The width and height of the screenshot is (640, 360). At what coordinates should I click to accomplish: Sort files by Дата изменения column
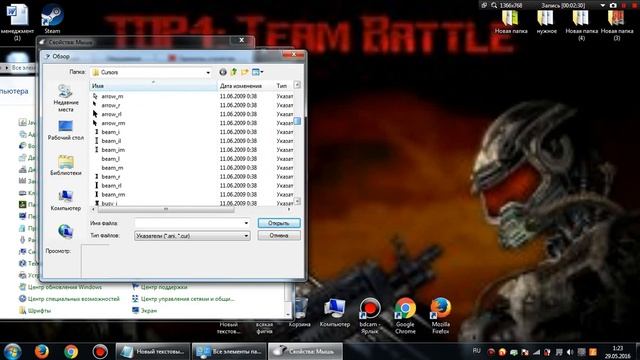[x=245, y=86]
